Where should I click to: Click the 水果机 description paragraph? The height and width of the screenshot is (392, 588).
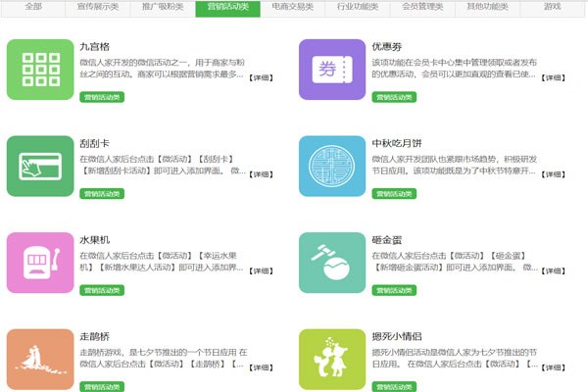point(162,262)
